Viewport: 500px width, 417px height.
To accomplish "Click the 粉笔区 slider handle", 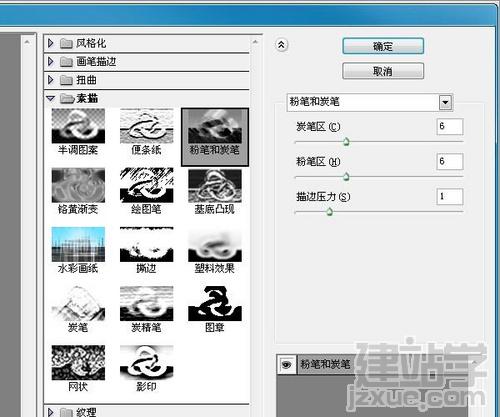I will point(346,176).
